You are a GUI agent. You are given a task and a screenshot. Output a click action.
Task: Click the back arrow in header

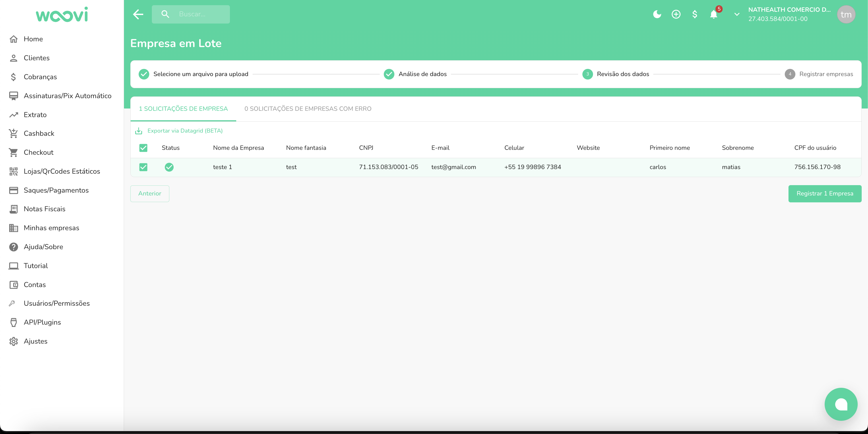(138, 14)
